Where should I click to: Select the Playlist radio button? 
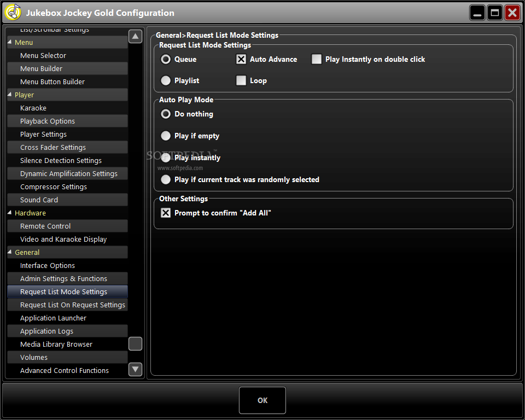click(x=166, y=80)
